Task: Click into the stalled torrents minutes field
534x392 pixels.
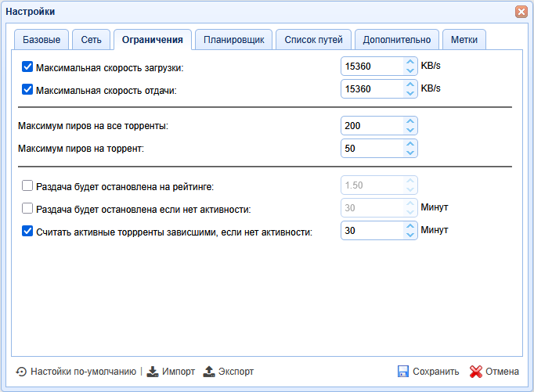Action: tap(372, 231)
